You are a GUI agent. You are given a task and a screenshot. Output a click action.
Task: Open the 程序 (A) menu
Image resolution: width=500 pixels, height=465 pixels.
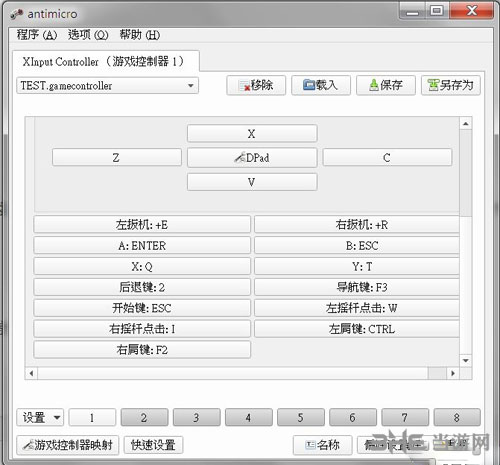37,35
